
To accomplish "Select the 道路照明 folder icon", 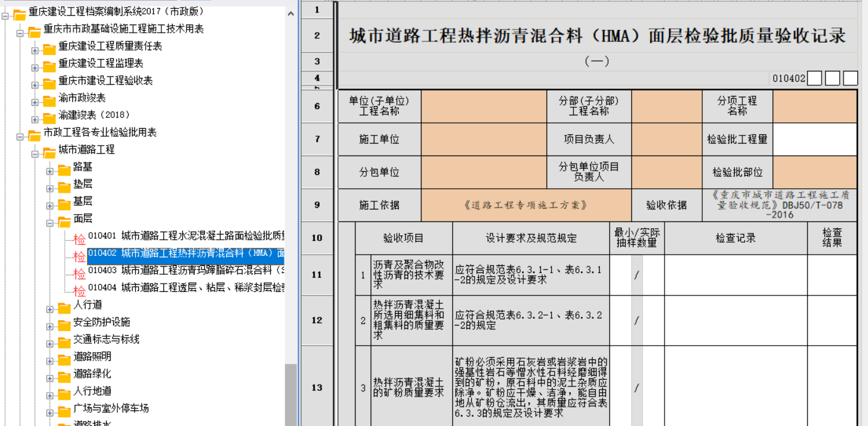I will (x=64, y=359).
